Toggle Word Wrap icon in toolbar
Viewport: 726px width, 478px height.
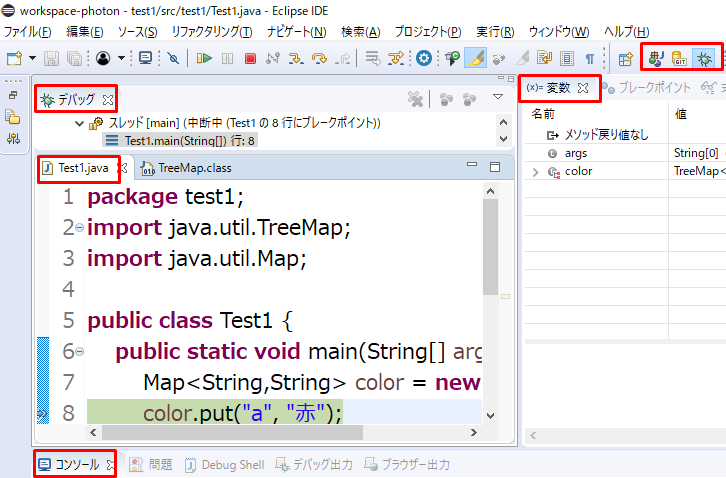[544, 58]
